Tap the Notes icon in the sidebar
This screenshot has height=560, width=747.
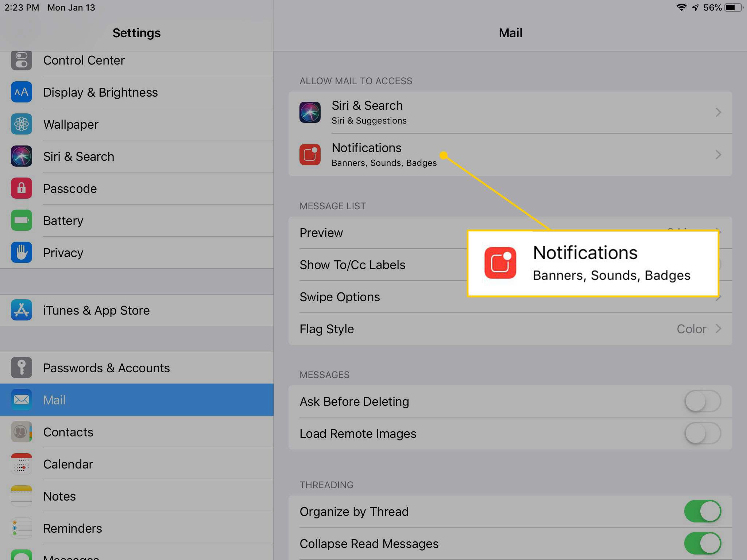[21, 496]
